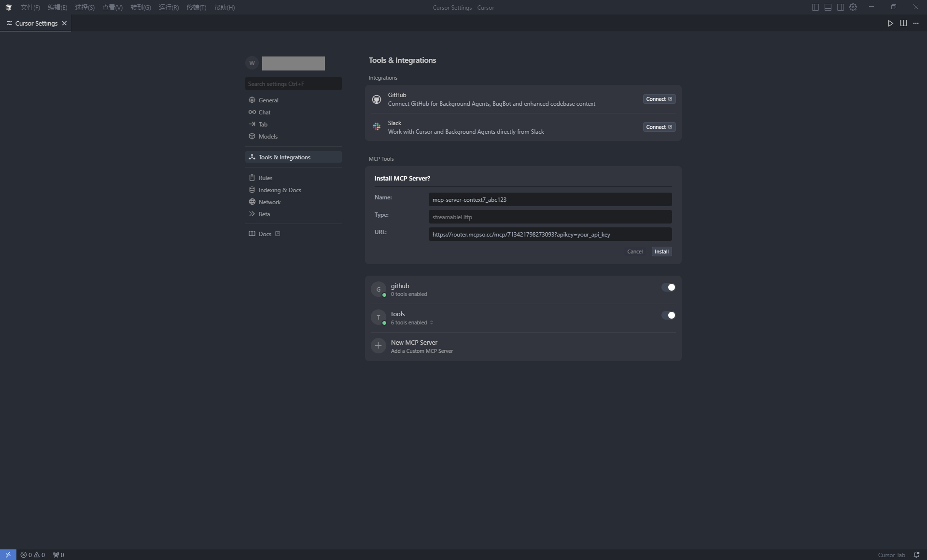This screenshot has width=927, height=560.
Task: Open the 文件(F) menu
Action: 30,7
